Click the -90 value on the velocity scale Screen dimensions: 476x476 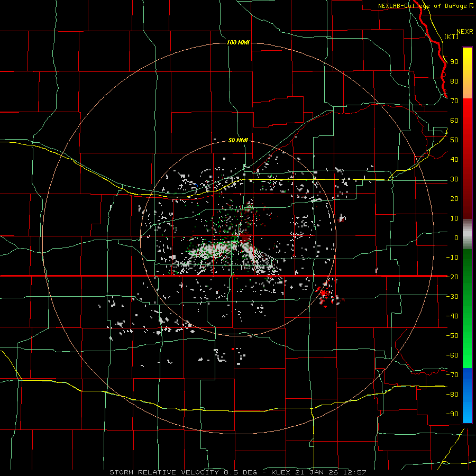(x=452, y=414)
